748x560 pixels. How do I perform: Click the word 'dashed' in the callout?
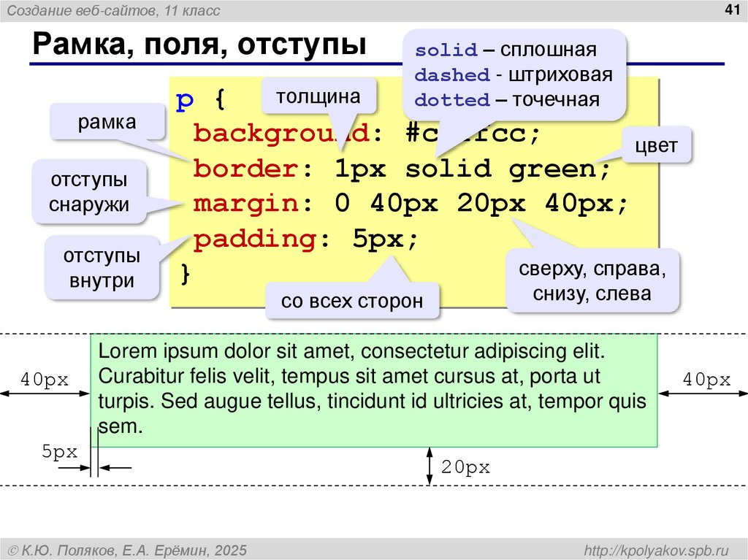click(x=452, y=75)
